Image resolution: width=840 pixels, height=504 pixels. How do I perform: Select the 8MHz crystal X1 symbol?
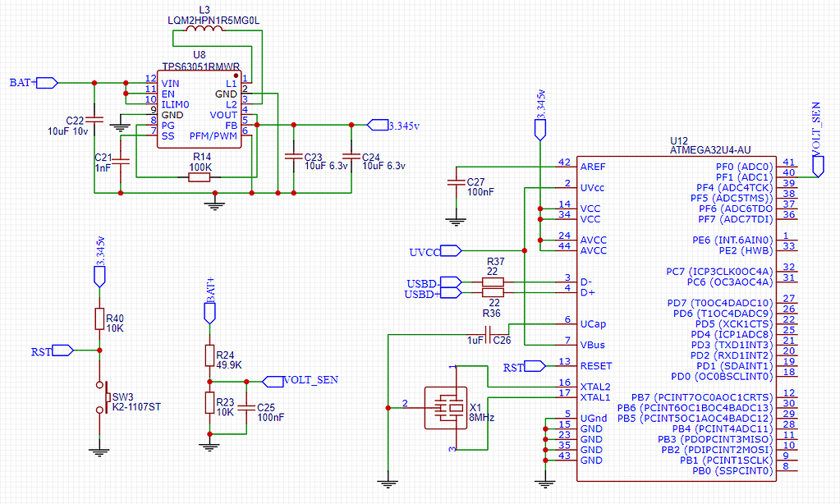[448, 406]
